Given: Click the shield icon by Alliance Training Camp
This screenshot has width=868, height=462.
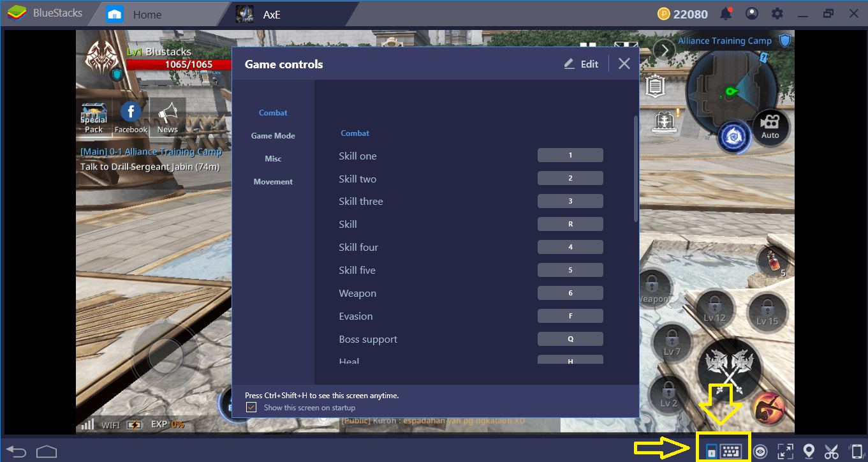Looking at the screenshot, I should pyautogui.click(x=785, y=41).
